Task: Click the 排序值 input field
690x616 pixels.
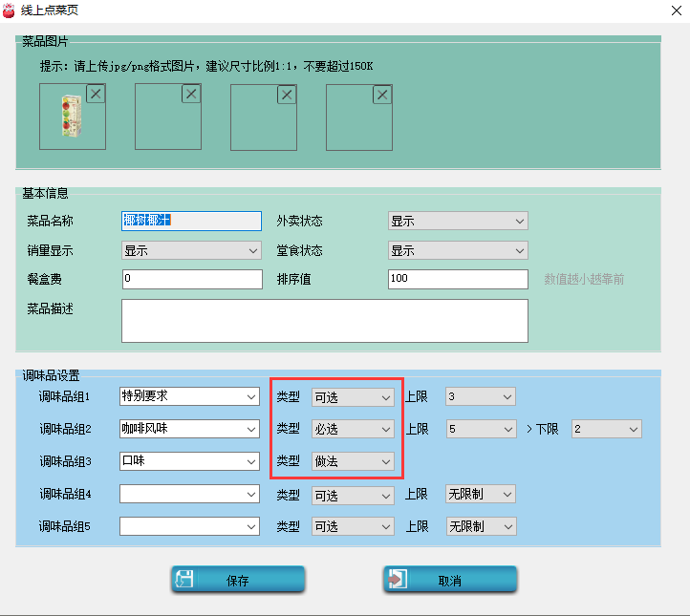Action: tap(458, 279)
